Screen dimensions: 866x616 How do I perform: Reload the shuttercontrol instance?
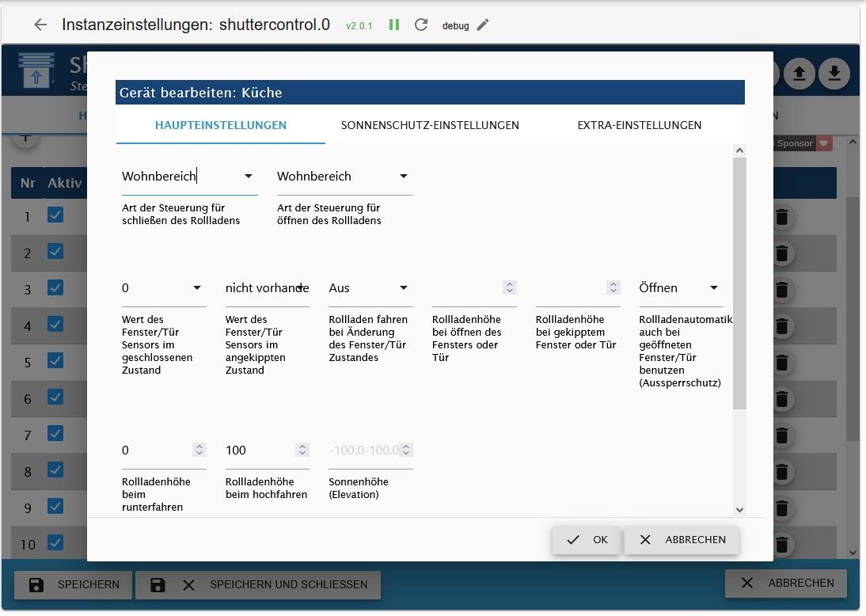coord(421,25)
